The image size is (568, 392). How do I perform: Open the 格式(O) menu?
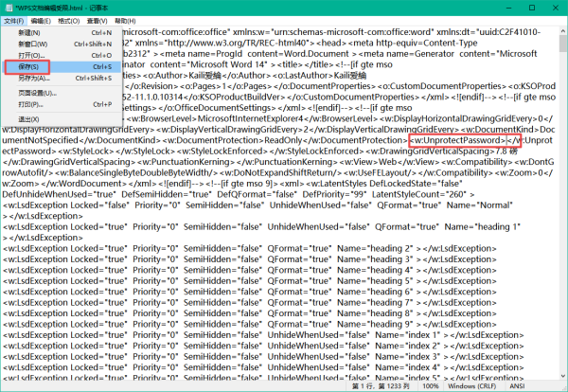tap(69, 21)
